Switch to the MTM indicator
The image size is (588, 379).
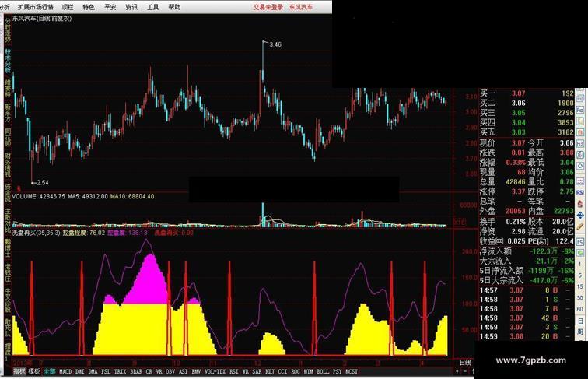[308, 371]
